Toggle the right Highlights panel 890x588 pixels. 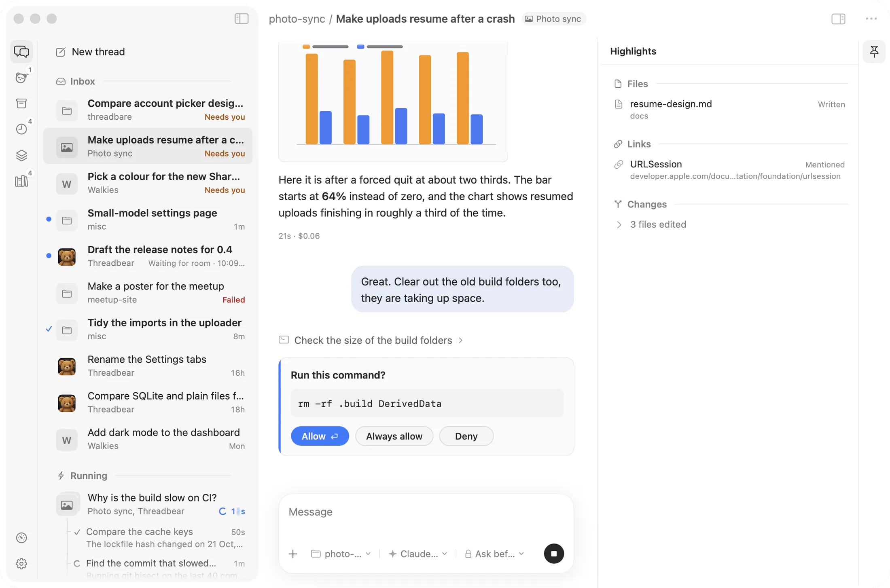(839, 19)
